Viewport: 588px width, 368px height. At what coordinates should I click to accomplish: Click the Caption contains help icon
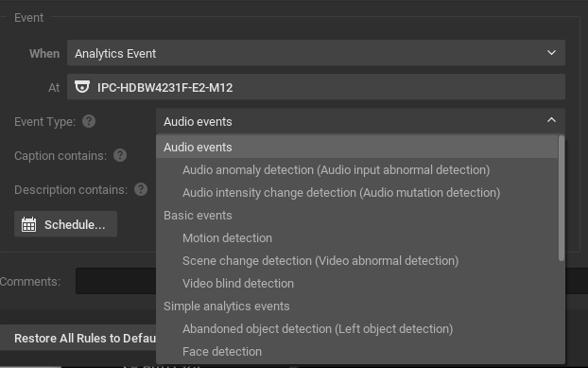click(x=120, y=155)
